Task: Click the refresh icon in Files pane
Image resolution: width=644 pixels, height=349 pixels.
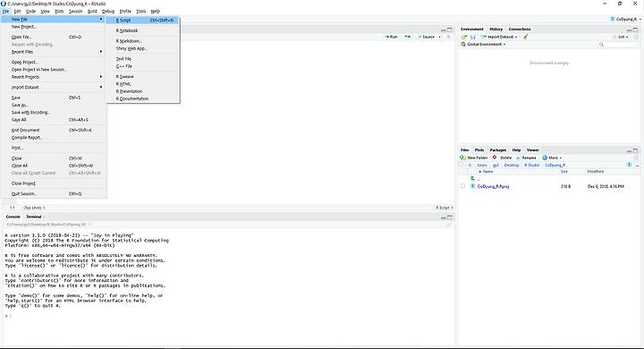Action: [636, 157]
